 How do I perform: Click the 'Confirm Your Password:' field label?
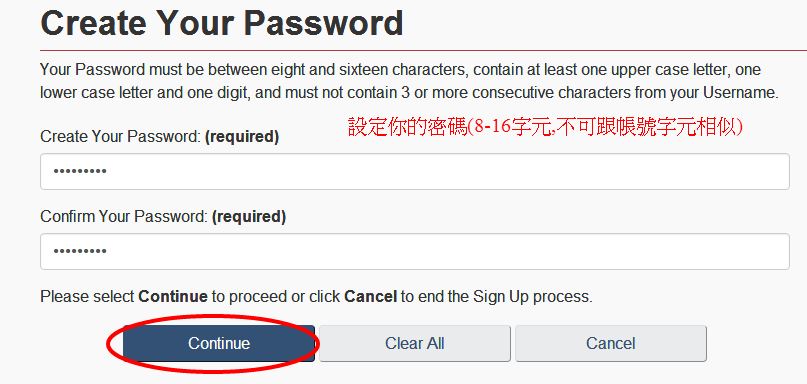(124, 217)
